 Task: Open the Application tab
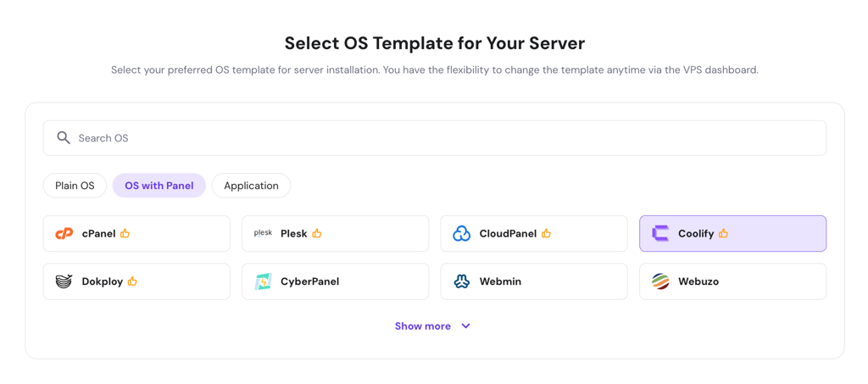[x=251, y=186]
